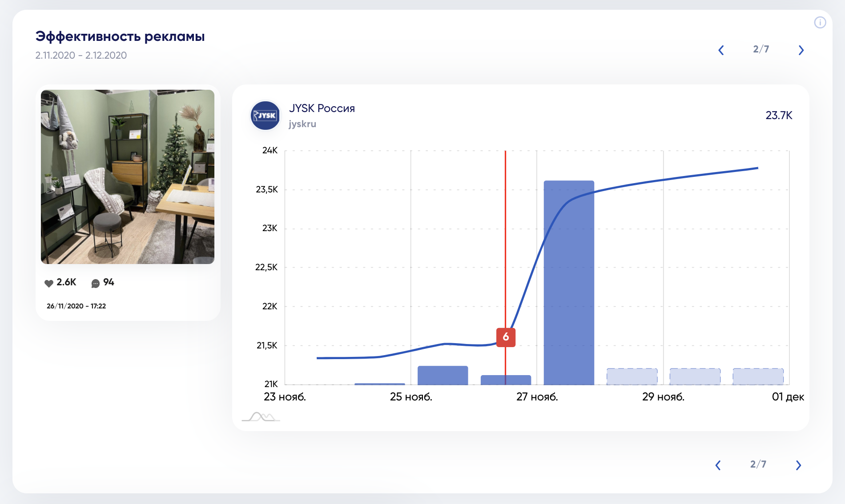Click the 2.6K likes count

pos(66,282)
